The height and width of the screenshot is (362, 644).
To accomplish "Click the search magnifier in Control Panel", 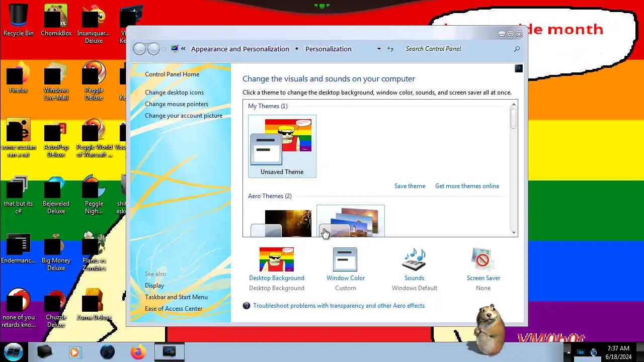I will tap(516, 49).
